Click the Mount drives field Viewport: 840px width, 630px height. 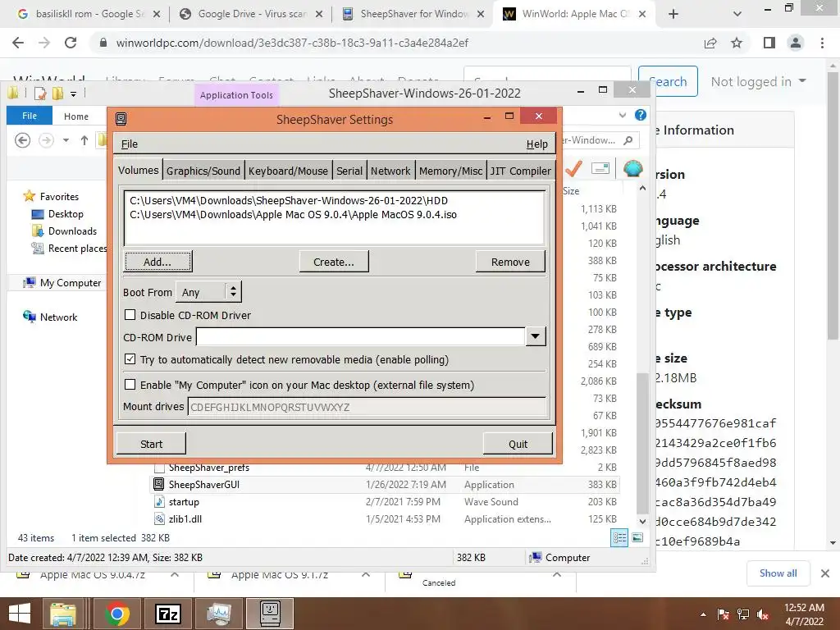point(367,407)
